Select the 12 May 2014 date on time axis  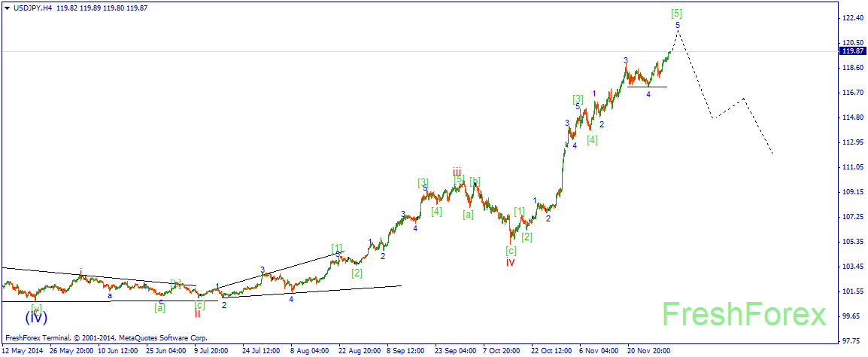pyautogui.click(x=23, y=351)
